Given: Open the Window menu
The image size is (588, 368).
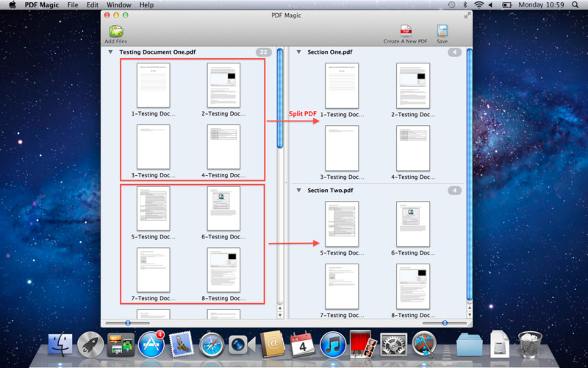Looking at the screenshot, I should [x=119, y=5].
